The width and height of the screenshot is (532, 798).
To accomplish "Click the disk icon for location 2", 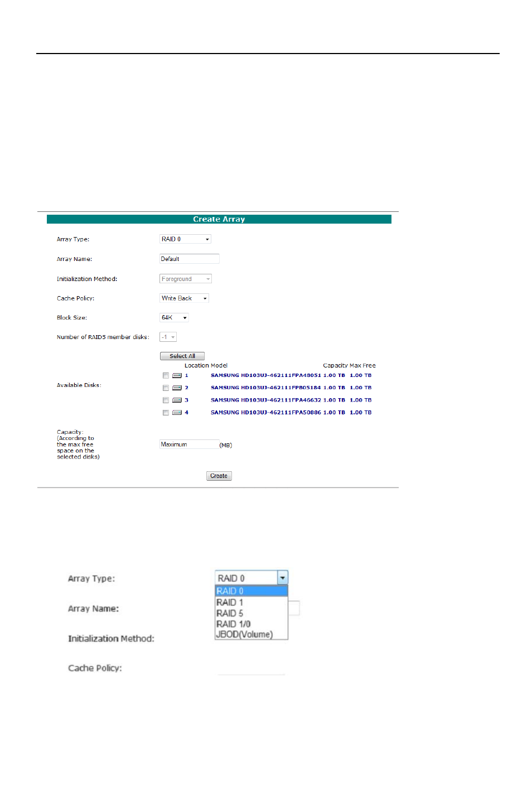I will [177, 388].
